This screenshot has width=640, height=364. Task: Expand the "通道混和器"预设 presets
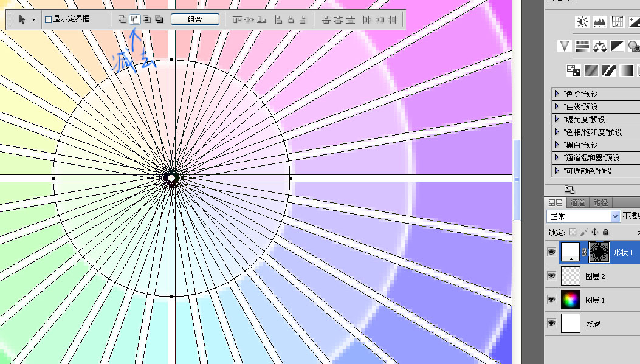[x=557, y=157]
